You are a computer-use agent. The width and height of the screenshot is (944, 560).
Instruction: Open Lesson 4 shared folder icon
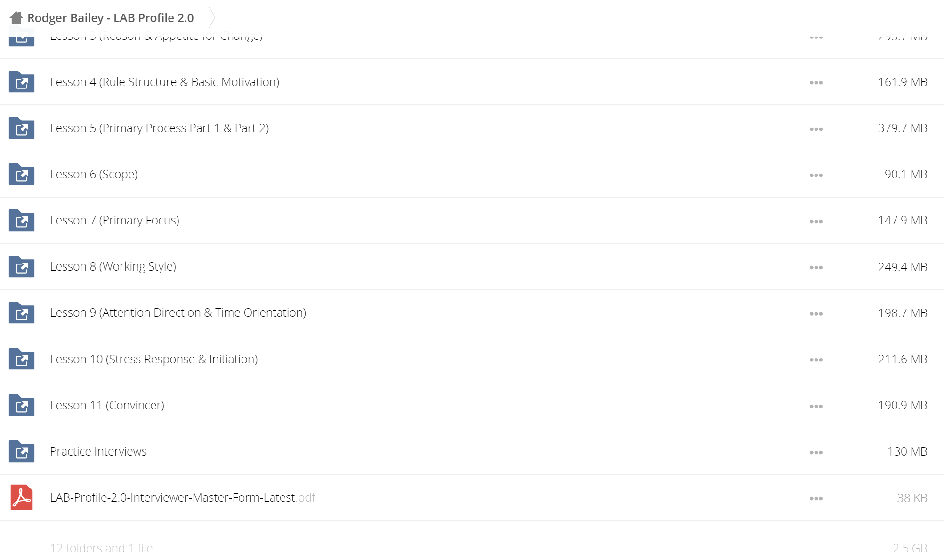[22, 82]
